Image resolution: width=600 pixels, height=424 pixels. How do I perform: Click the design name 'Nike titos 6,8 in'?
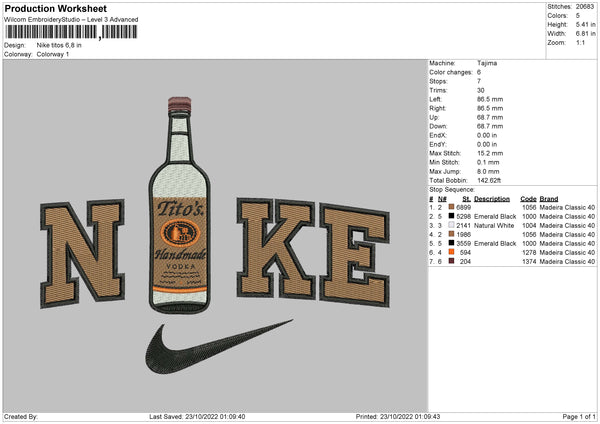tap(59, 45)
